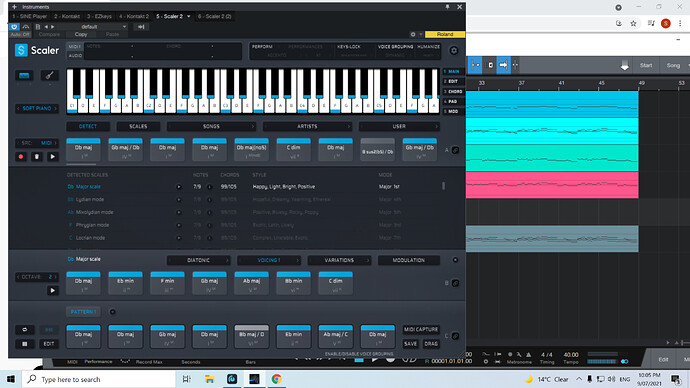Select the DETECT tab
690x388 pixels.
(x=88, y=126)
